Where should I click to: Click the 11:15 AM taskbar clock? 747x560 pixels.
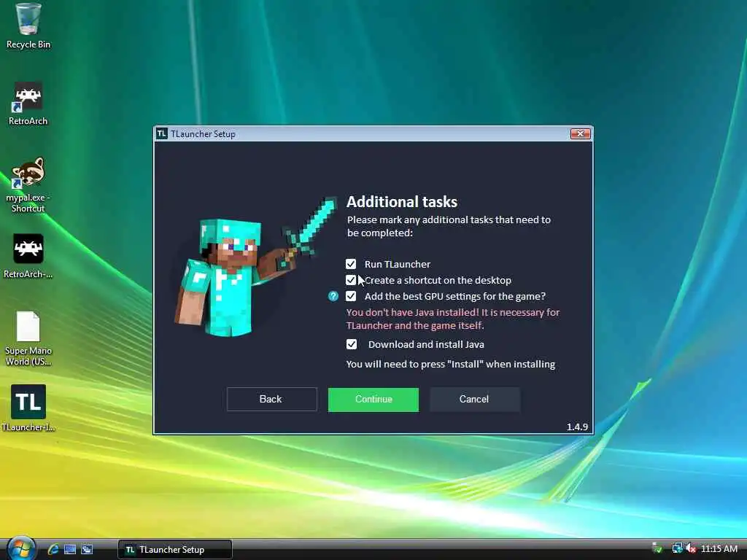[719, 549]
